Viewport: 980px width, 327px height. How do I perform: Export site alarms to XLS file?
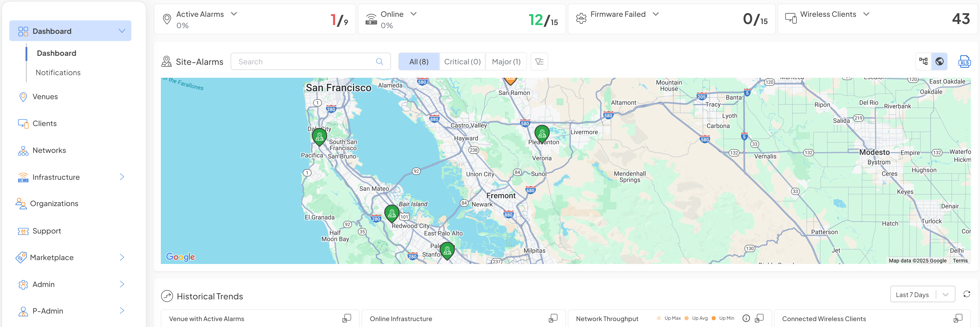(964, 61)
